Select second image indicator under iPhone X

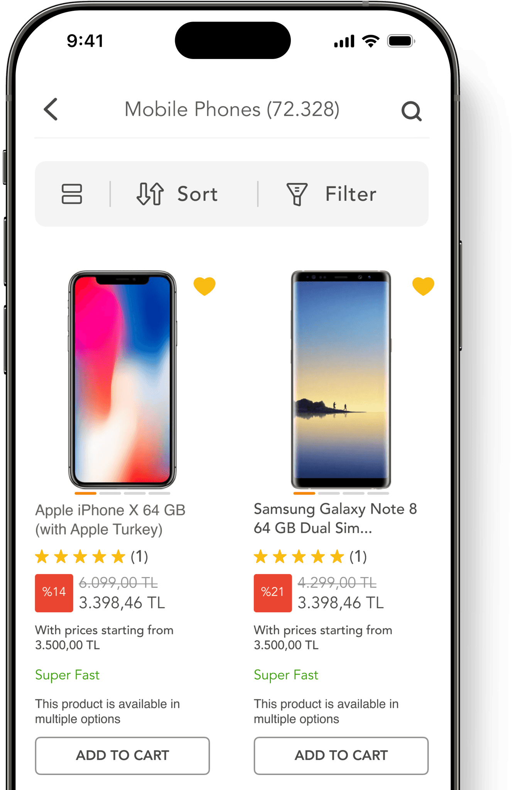click(x=110, y=493)
